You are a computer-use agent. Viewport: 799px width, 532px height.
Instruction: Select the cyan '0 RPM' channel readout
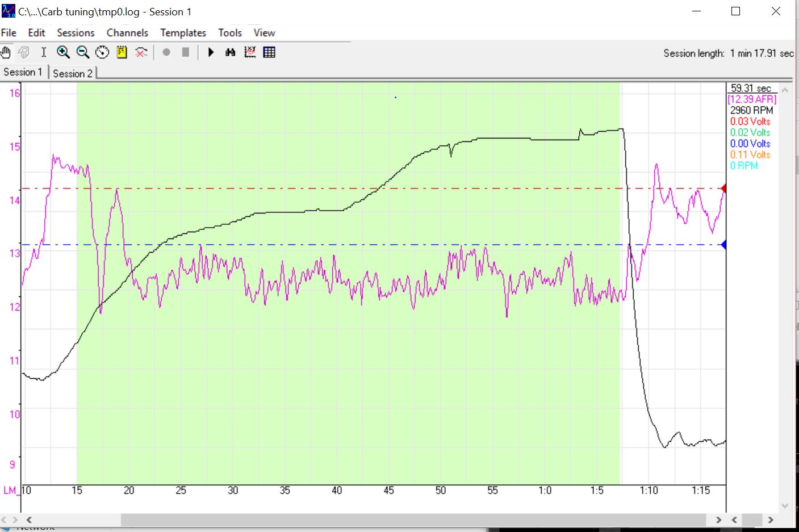pos(744,166)
